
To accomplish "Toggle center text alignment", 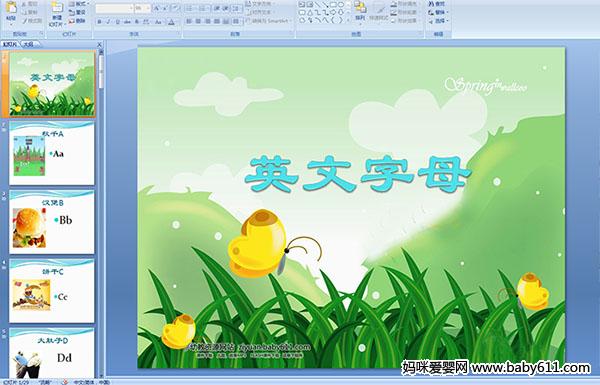I will (199, 22).
